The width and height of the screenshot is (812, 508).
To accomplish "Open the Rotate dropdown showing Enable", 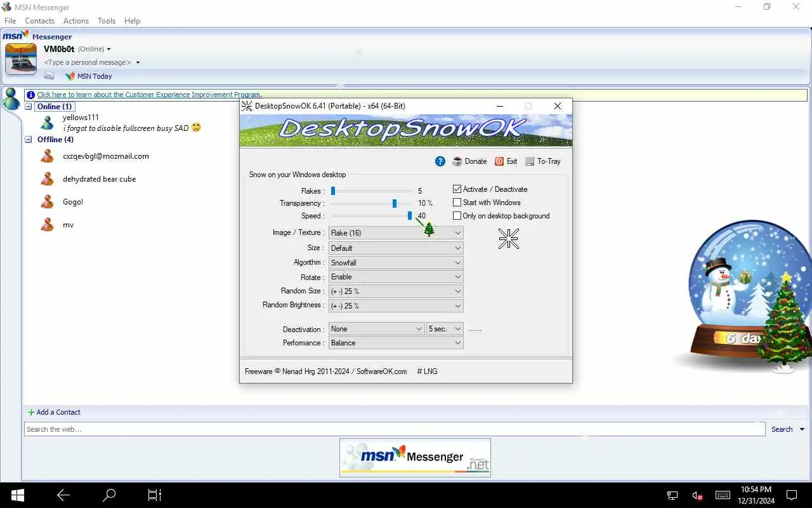I will click(x=396, y=277).
